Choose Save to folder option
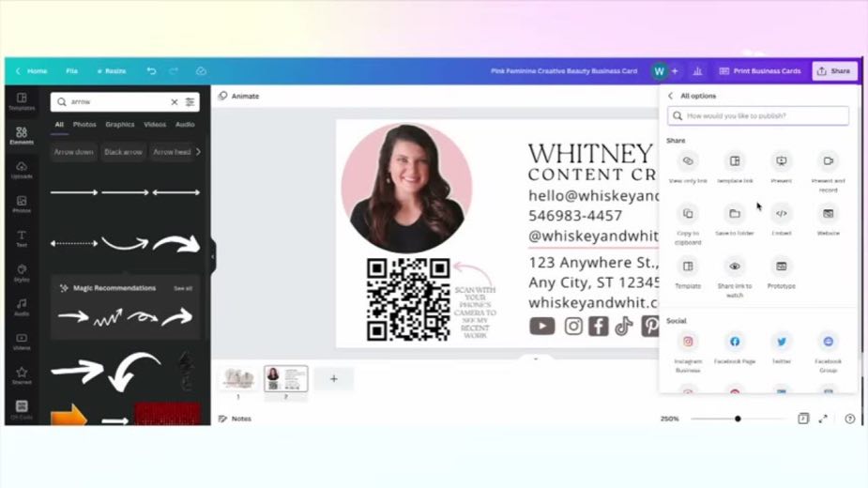Screen dimensions: 868x488 [735, 221]
